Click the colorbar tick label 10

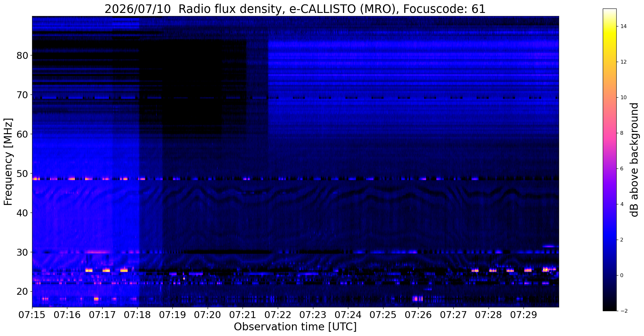(623, 98)
